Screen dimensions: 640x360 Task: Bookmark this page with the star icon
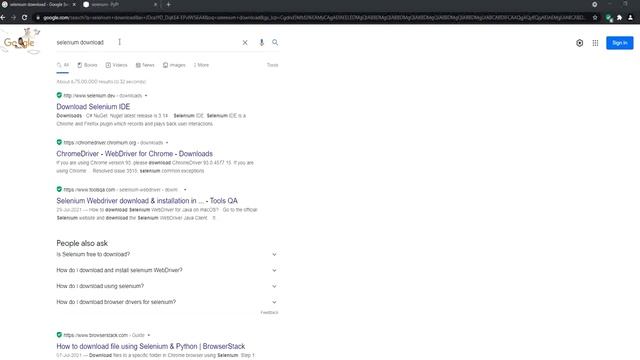(x=595, y=18)
